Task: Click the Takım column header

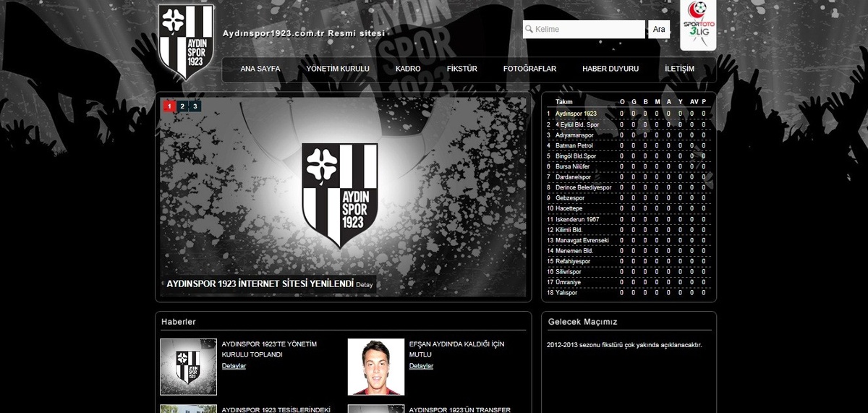Action: pos(563,102)
